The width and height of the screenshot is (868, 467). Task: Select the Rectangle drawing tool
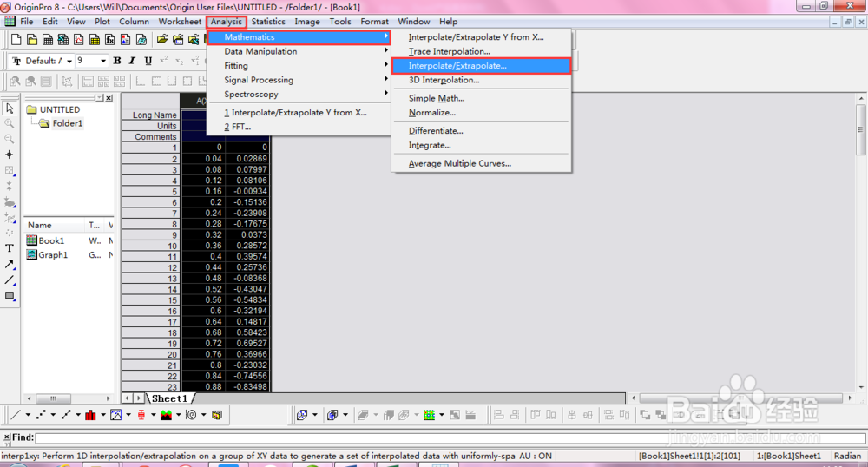pyautogui.click(x=10, y=295)
